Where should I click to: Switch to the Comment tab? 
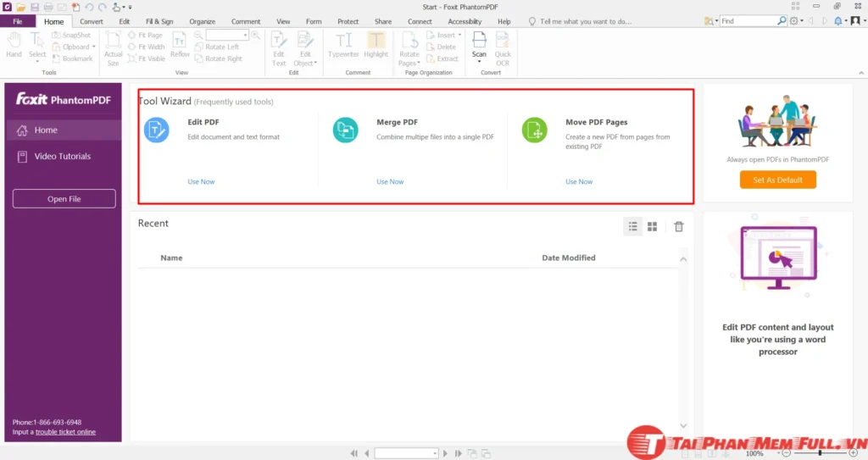(246, 21)
